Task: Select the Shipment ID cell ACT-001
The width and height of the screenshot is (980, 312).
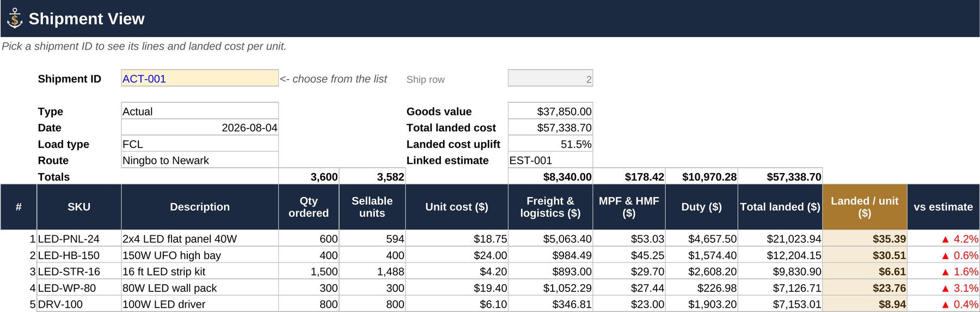Action: (200, 78)
